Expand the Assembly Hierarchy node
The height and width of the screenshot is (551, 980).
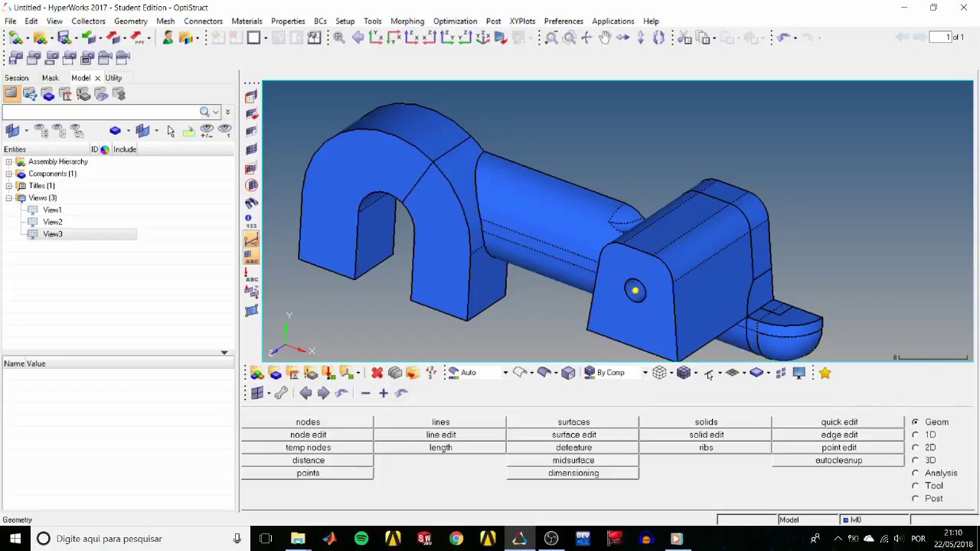click(x=8, y=161)
